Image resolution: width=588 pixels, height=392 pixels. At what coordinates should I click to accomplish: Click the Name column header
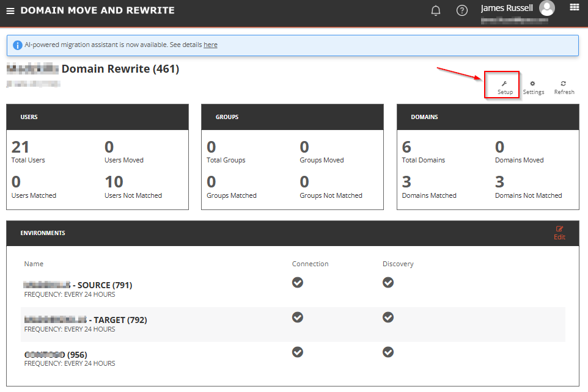point(34,264)
